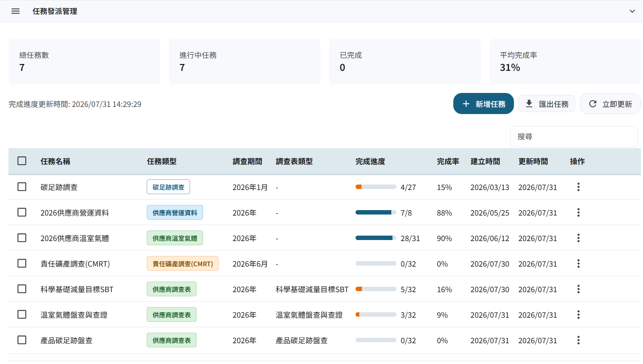Image resolution: width=643 pixels, height=364 pixels.
Task: Expand the top-right header chevron
Action: point(632,11)
